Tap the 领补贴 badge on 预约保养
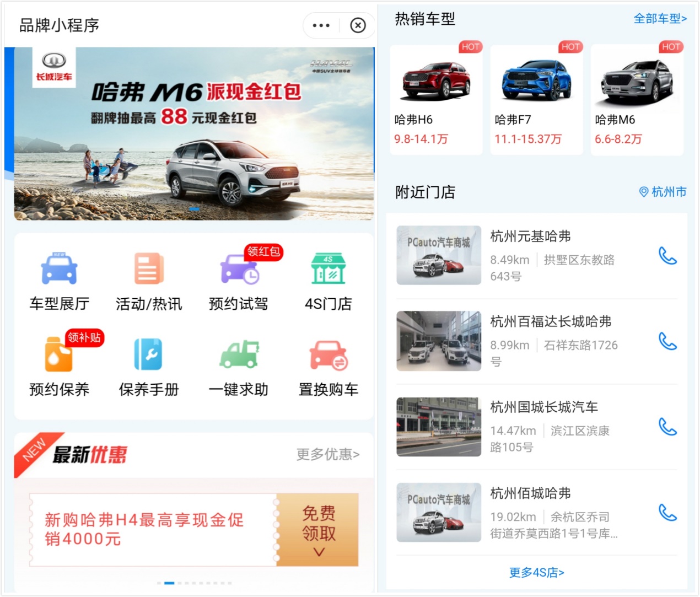 84,337
